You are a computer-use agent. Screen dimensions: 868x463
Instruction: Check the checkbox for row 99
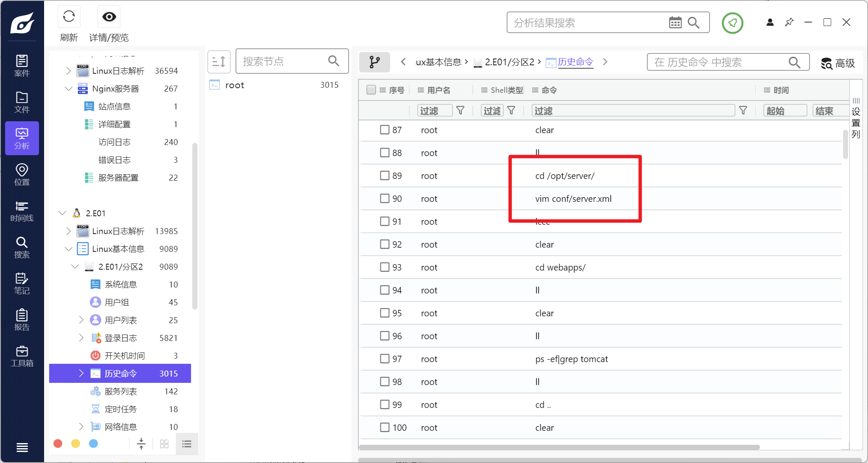pos(385,404)
